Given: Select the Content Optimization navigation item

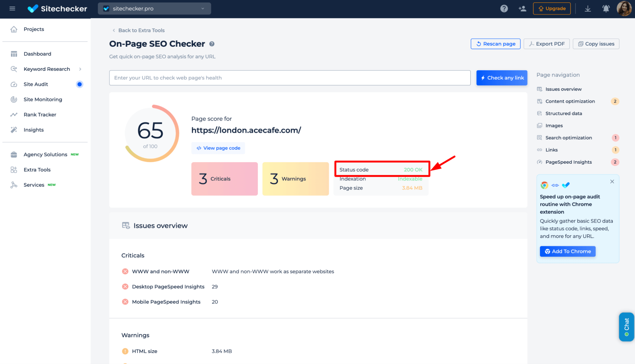Looking at the screenshot, I should point(571,101).
